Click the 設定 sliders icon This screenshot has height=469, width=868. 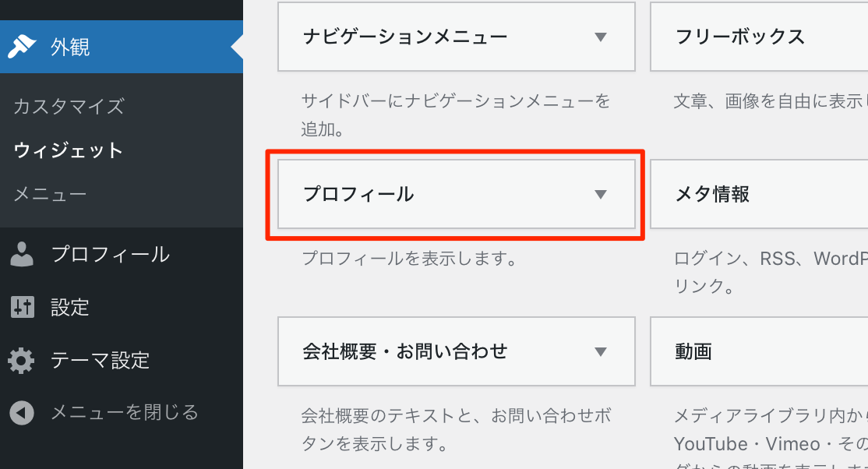pos(22,308)
